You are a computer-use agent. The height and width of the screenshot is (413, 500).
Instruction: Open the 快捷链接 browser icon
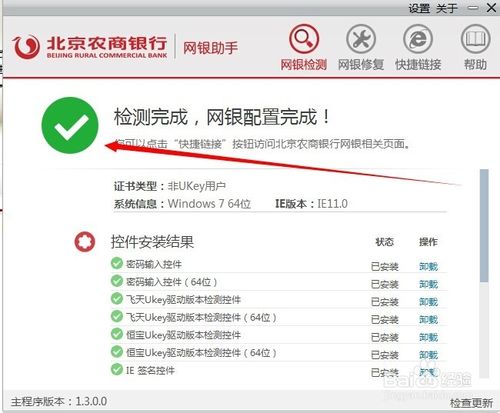(418, 39)
